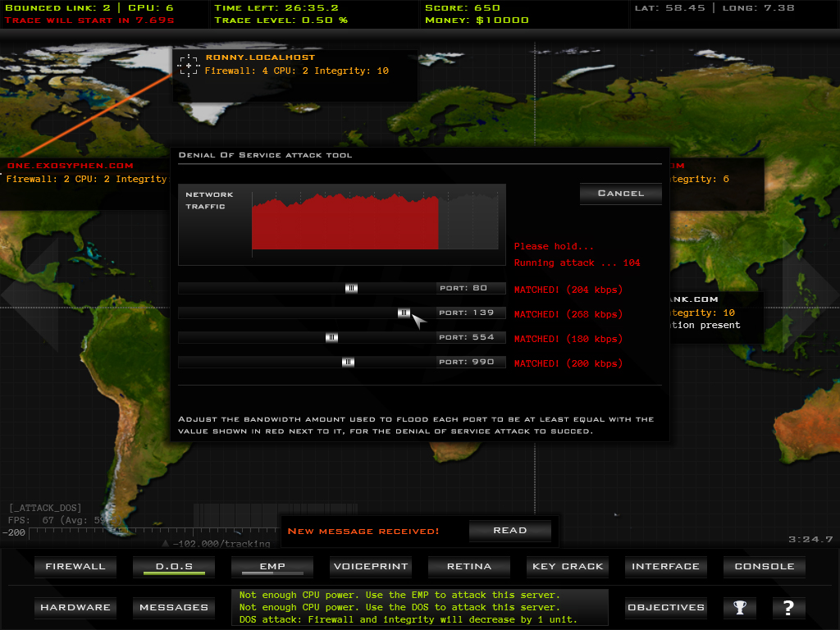Open the Voiceprint tool
Viewport: 840px width, 630px height.
371,567
